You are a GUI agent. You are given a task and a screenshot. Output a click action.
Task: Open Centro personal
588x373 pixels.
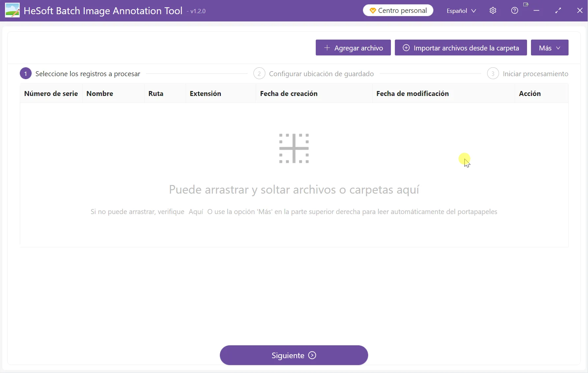click(x=398, y=11)
